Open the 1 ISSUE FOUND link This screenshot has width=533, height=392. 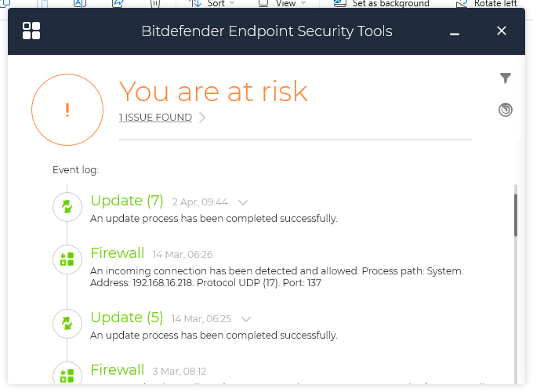(155, 118)
